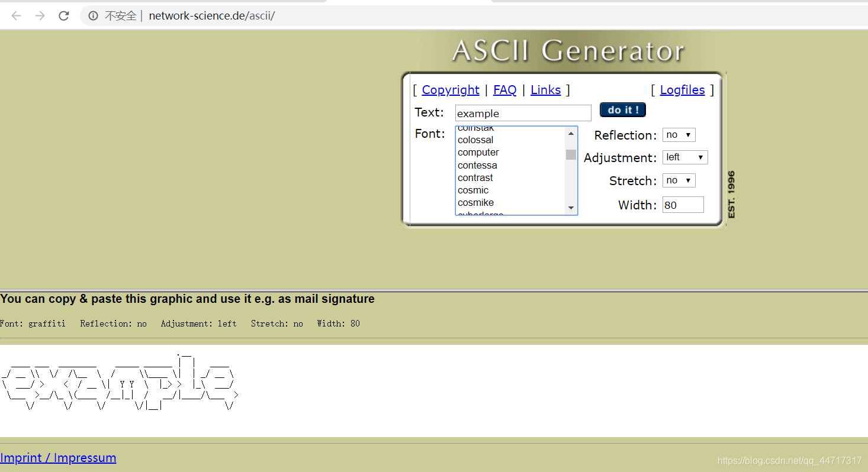Open the FAQ link

click(x=504, y=90)
